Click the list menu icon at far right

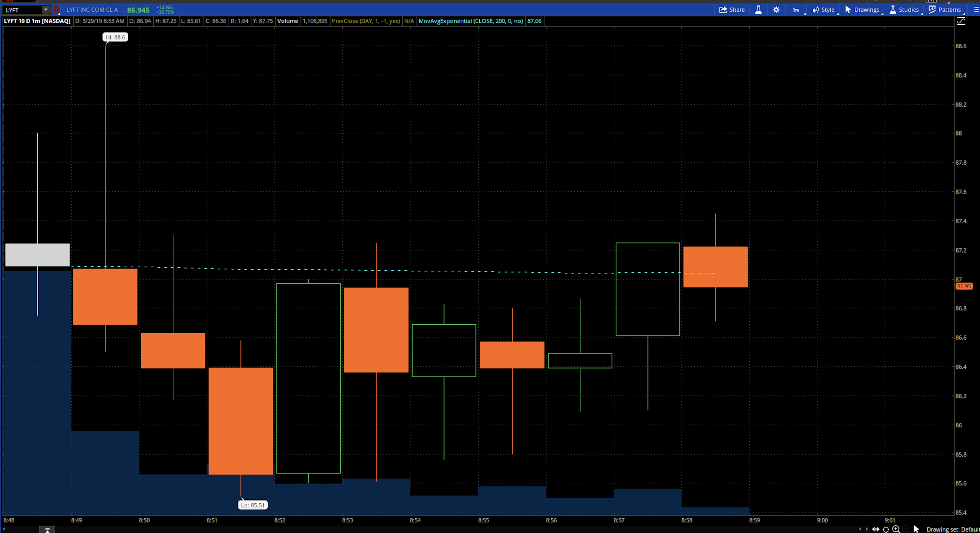point(976,10)
